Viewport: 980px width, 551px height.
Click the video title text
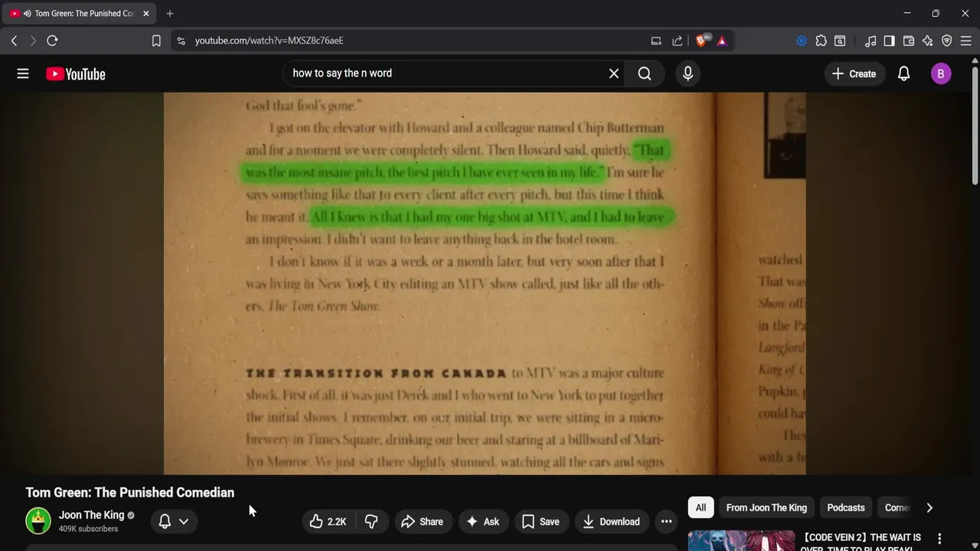pyautogui.click(x=130, y=492)
